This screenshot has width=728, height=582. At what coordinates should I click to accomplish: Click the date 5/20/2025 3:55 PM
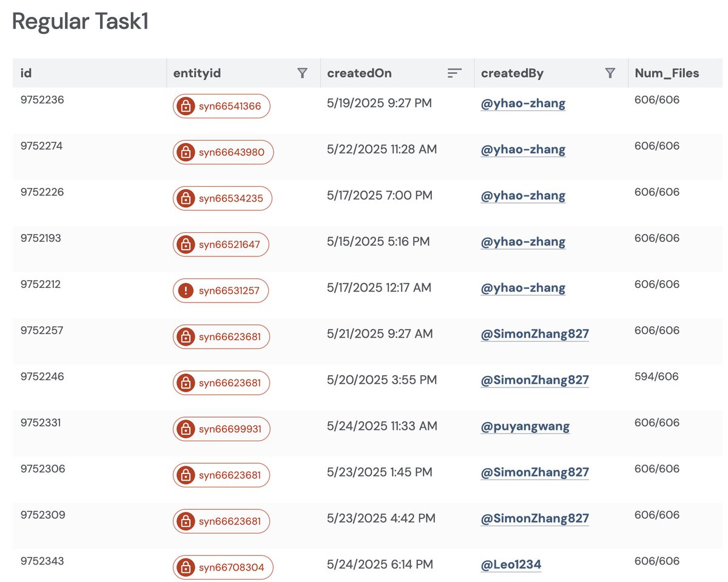tap(382, 380)
